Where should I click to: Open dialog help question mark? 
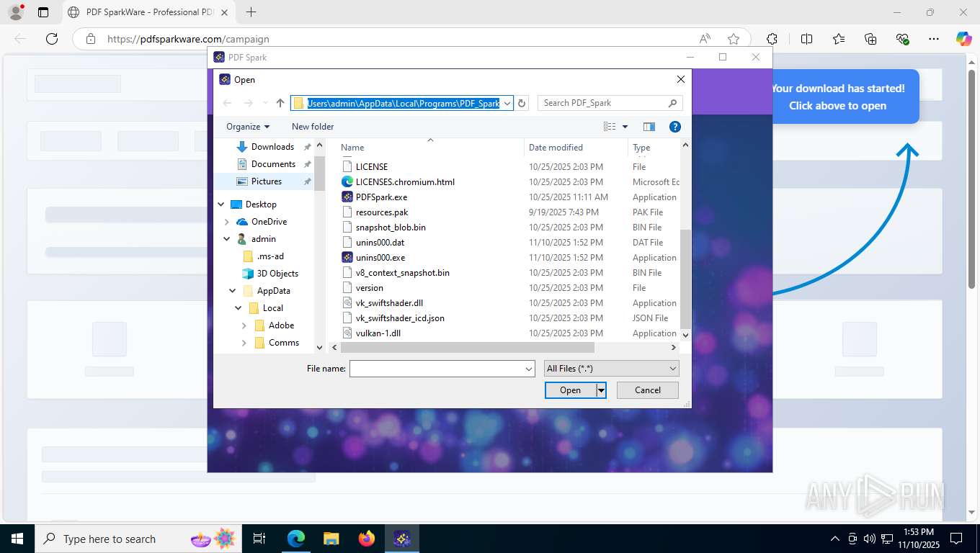click(675, 127)
